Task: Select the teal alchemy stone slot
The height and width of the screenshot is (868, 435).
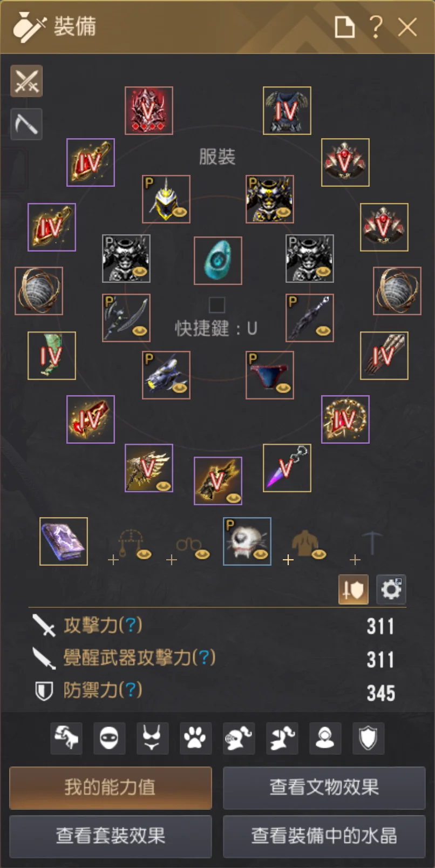Action: tap(218, 261)
